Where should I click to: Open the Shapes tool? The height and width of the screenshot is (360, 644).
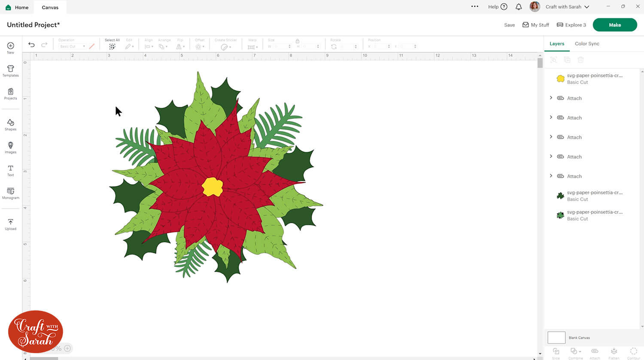[10, 125]
